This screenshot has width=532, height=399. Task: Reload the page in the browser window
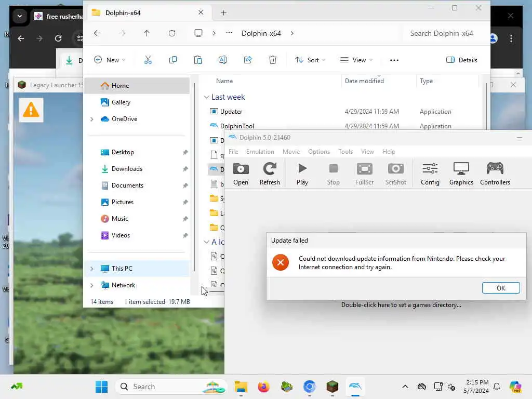pos(58,38)
